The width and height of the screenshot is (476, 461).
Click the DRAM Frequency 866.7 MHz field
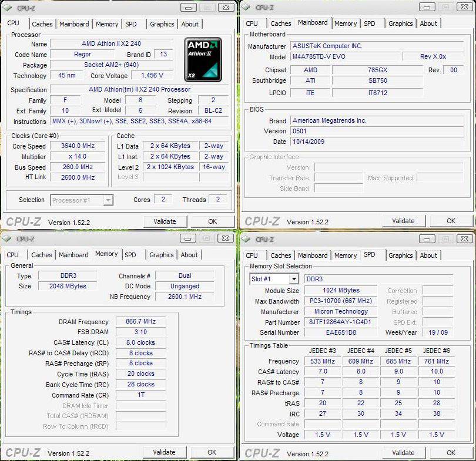(140, 322)
